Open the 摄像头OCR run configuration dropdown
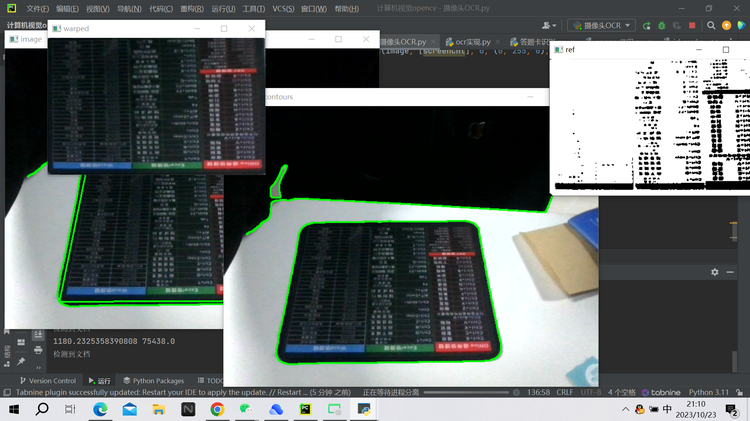This screenshot has width=750, height=421. click(x=601, y=25)
